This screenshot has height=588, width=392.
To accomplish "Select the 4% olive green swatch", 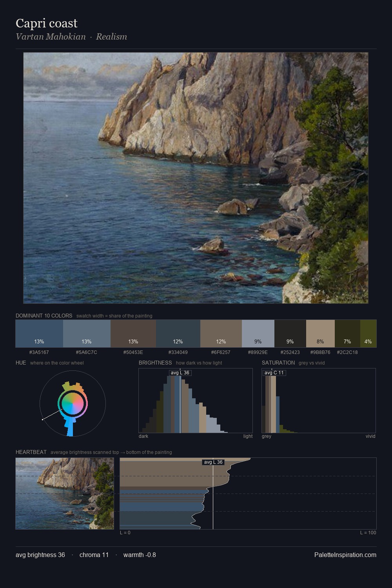I will tap(368, 334).
